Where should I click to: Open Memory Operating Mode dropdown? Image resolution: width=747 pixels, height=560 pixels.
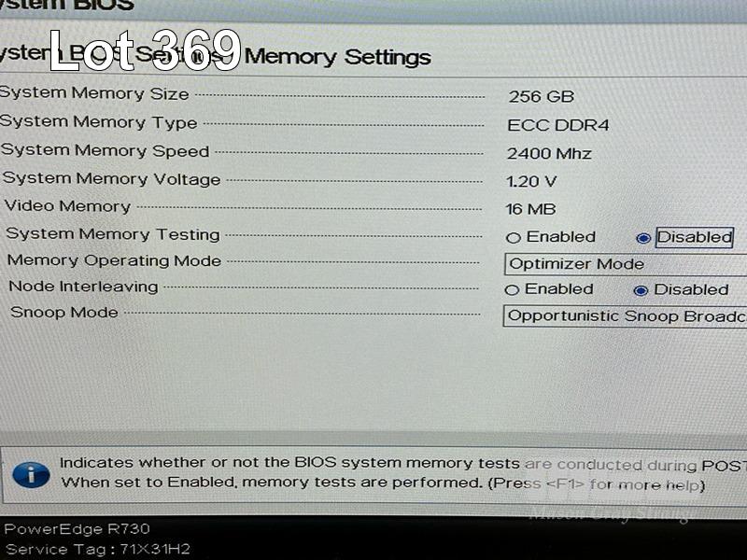(626, 264)
